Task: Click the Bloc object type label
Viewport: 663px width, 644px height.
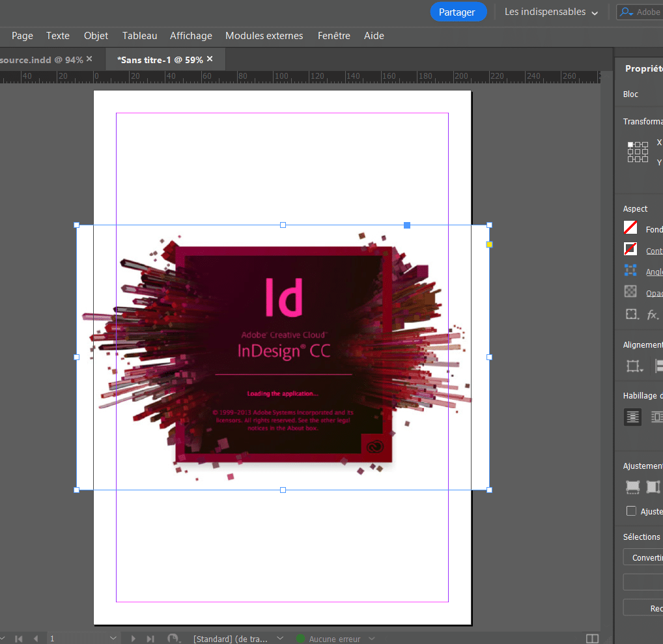Action: tap(630, 94)
